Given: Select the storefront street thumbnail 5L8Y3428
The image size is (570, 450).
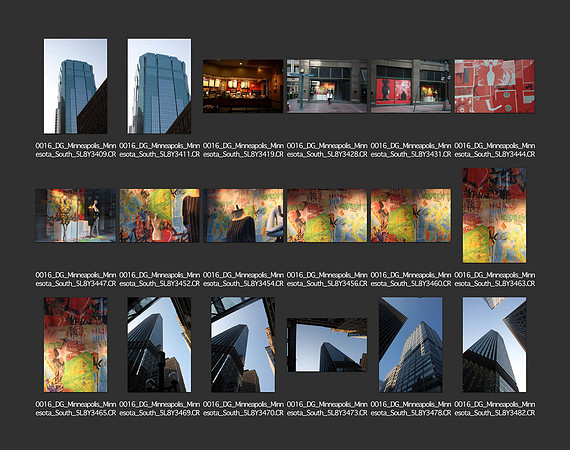Looking at the screenshot, I should tap(327, 86).
